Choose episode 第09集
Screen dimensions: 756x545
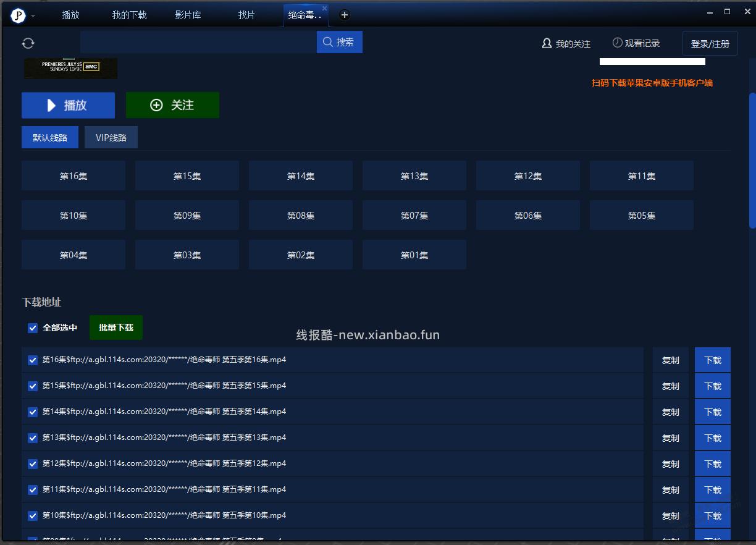point(187,216)
